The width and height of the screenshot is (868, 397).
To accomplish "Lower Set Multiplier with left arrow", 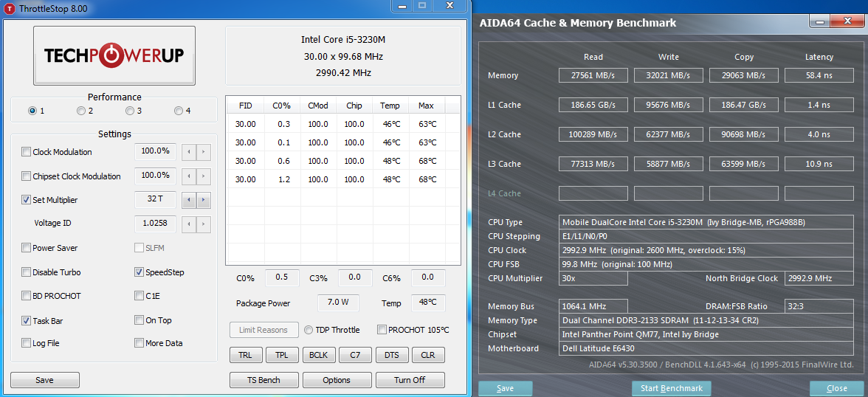I will (x=189, y=200).
